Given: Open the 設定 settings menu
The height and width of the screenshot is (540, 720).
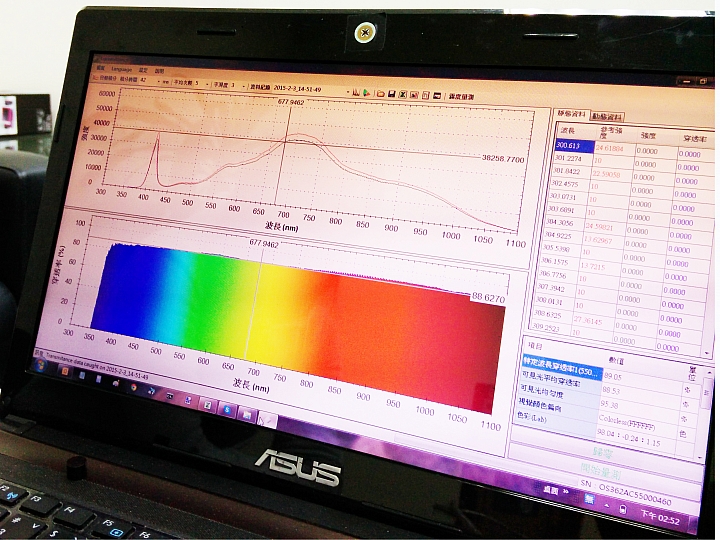Looking at the screenshot, I should coord(143,71).
